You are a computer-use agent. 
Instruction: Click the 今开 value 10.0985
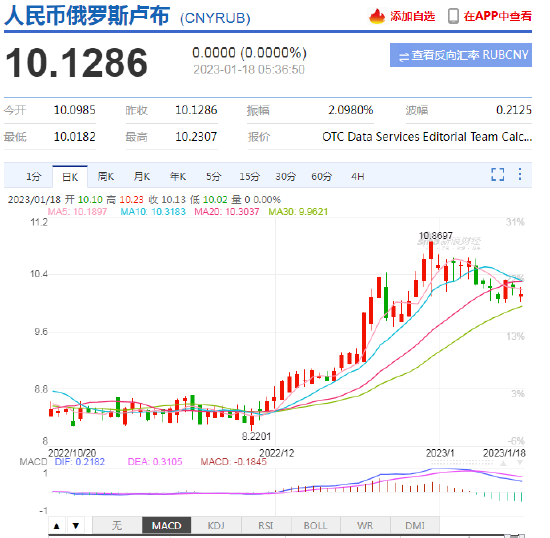74,110
